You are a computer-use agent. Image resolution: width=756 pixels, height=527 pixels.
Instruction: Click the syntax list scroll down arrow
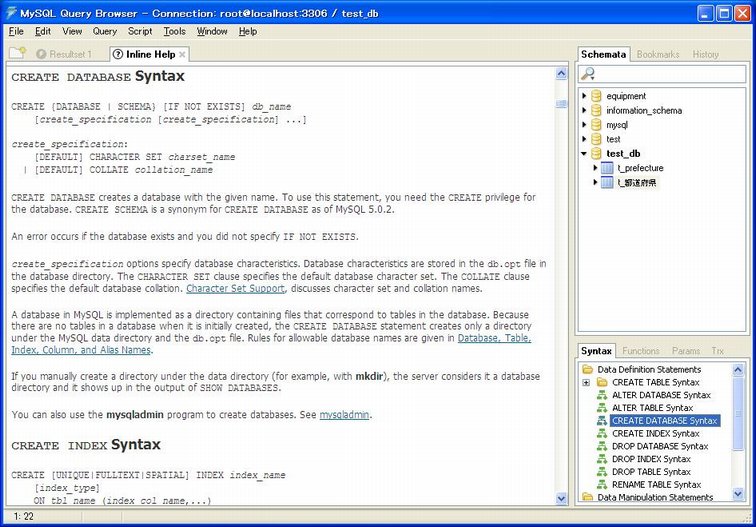click(738, 494)
